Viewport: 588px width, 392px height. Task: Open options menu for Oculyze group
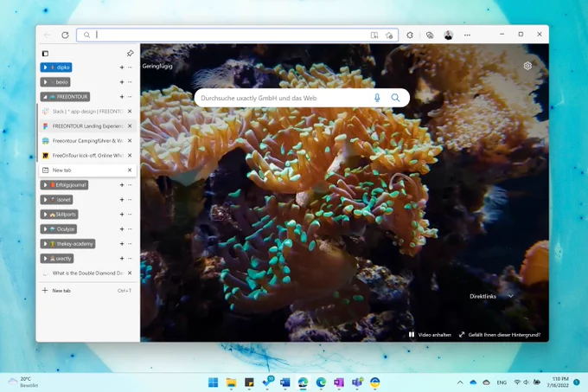[130, 228]
